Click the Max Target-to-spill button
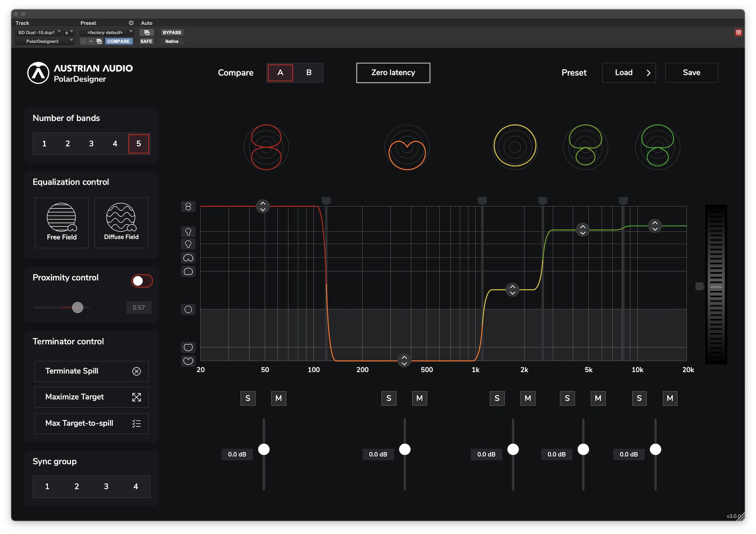 pos(91,423)
